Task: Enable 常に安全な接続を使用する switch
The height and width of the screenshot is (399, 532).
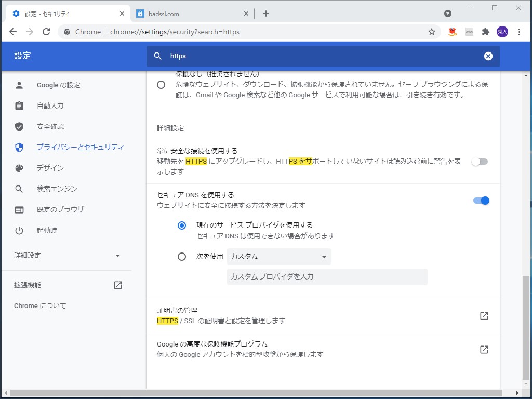Action: 479,162
